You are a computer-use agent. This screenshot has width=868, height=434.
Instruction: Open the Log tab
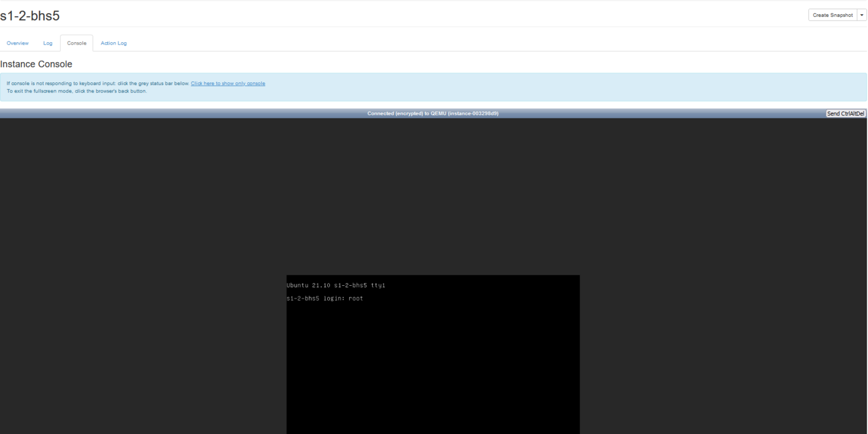pos(48,43)
